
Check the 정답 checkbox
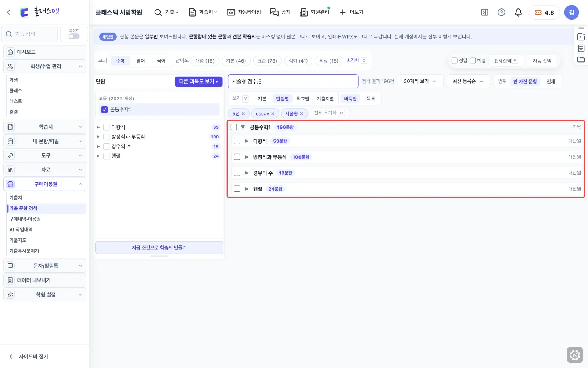point(455,60)
